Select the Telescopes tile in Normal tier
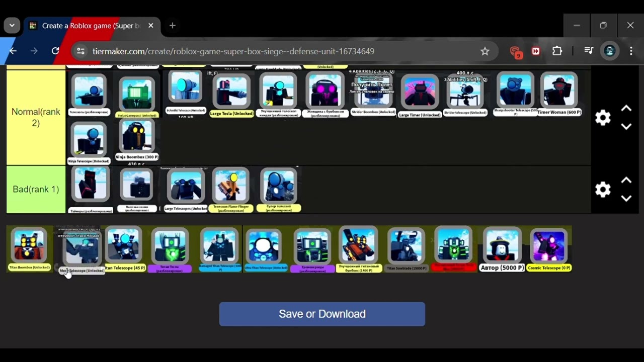 (x=89, y=94)
